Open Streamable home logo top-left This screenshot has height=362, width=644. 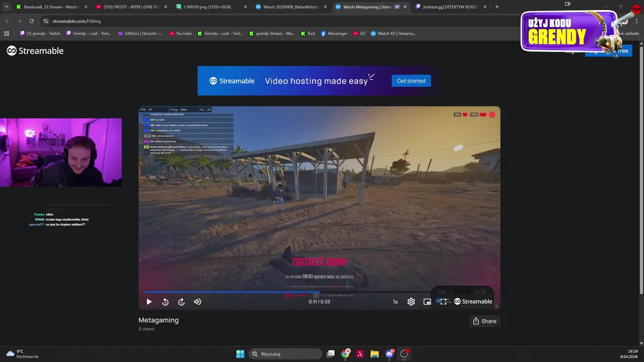[35, 51]
